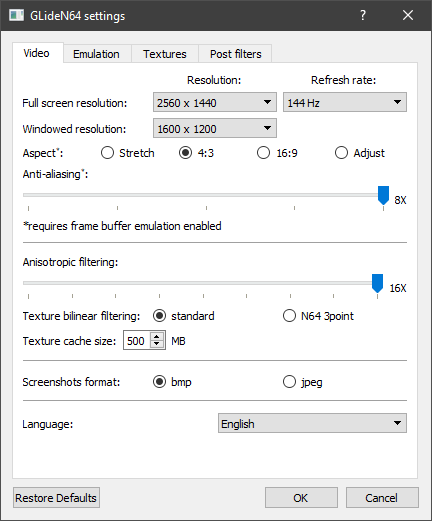Expand the 144 Hz refresh rate dropdown
Viewport: 432px width, 521px height.
[345, 102]
